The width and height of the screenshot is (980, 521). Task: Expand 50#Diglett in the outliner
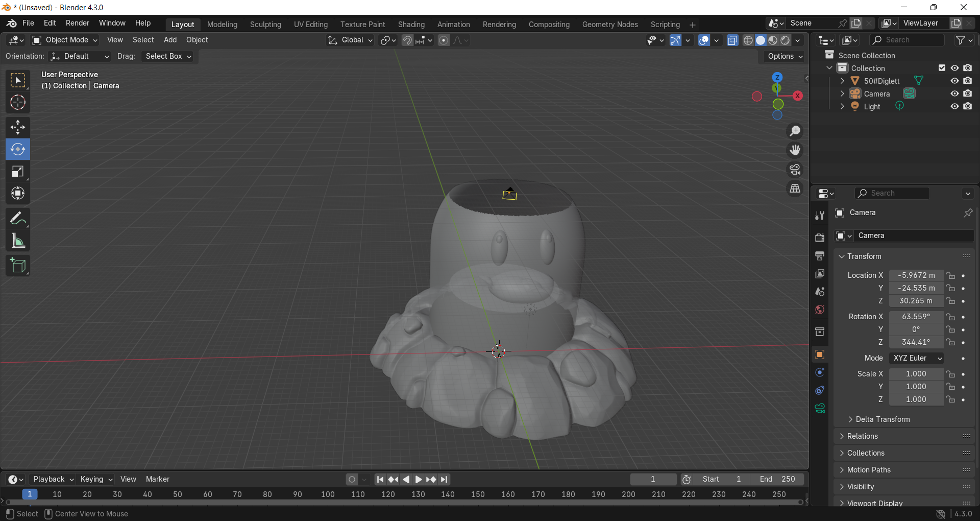842,81
